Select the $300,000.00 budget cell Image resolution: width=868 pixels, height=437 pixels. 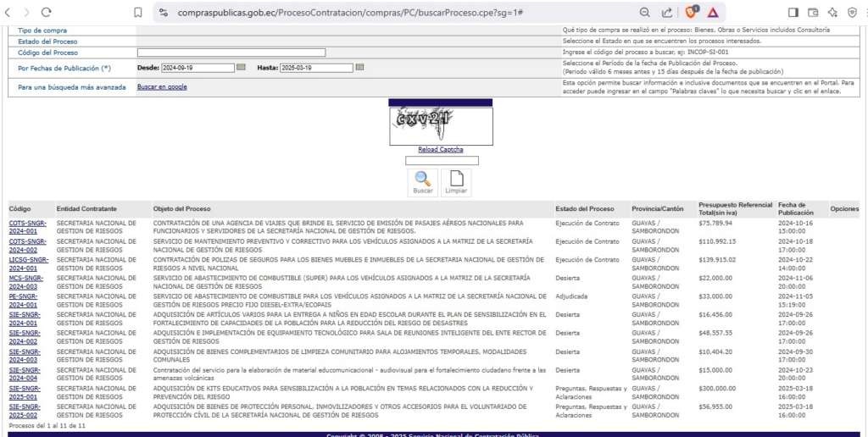click(717, 389)
